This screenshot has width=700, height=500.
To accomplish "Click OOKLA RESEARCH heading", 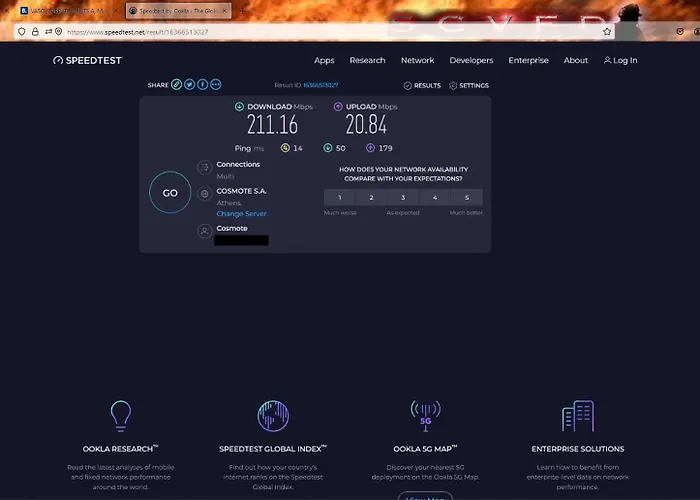I will point(121,449).
